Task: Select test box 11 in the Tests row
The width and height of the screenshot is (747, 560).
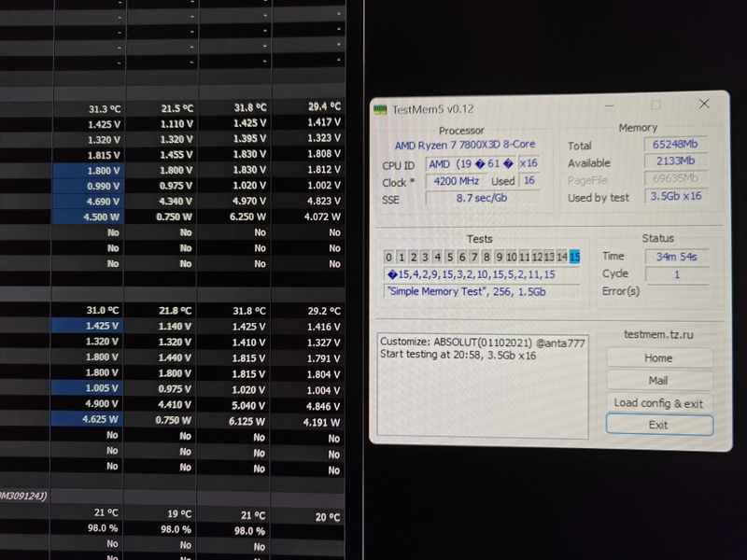Action: (x=524, y=258)
